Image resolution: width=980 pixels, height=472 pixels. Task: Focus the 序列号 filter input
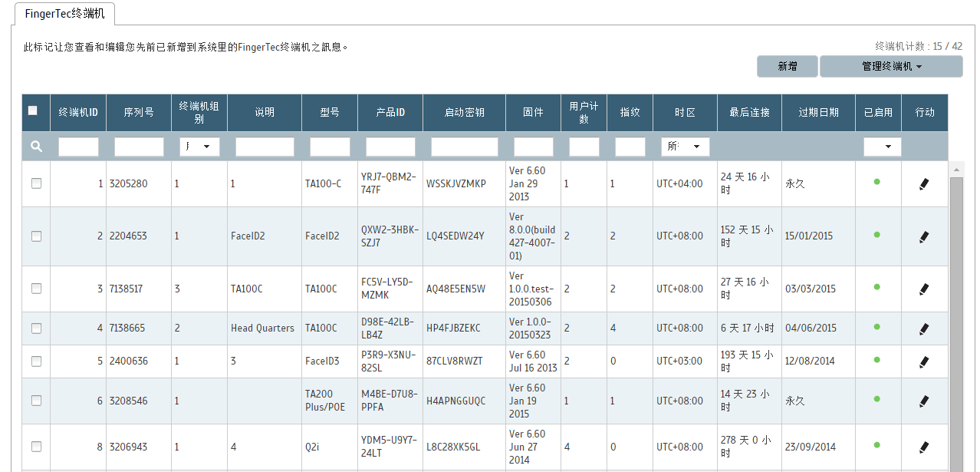click(139, 147)
